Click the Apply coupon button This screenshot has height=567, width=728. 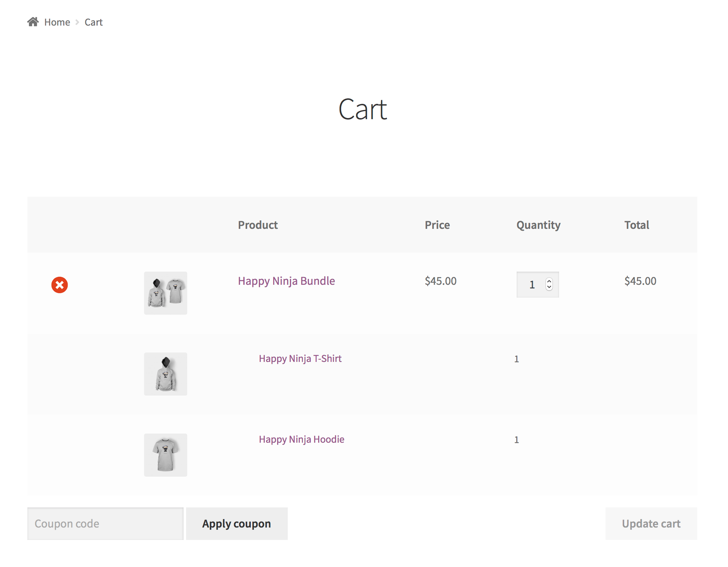click(237, 523)
